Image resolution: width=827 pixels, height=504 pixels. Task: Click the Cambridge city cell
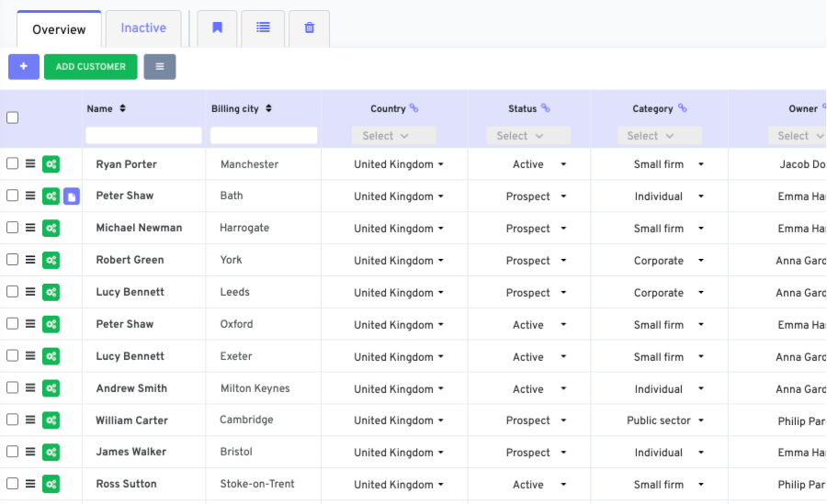point(246,420)
